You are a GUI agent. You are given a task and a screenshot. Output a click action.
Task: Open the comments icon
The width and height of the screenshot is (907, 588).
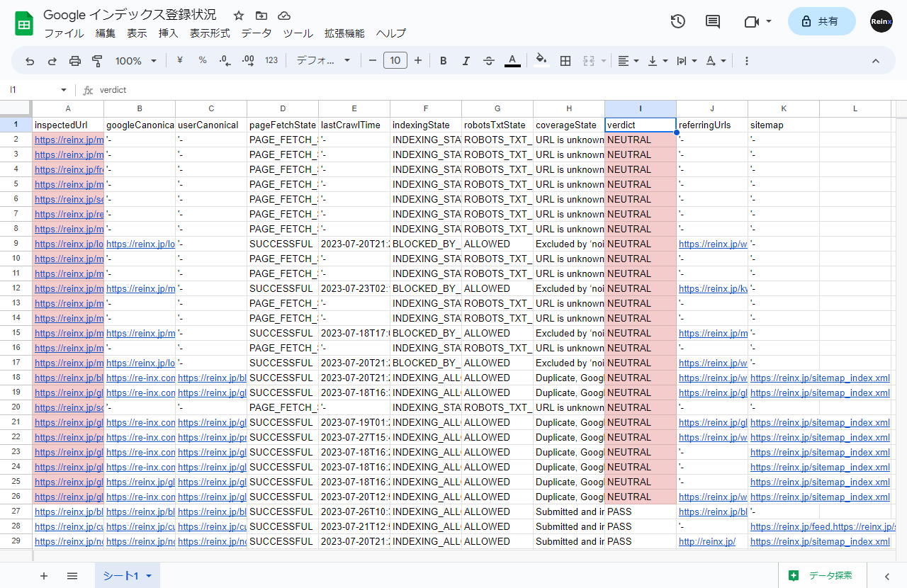pos(713,21)
